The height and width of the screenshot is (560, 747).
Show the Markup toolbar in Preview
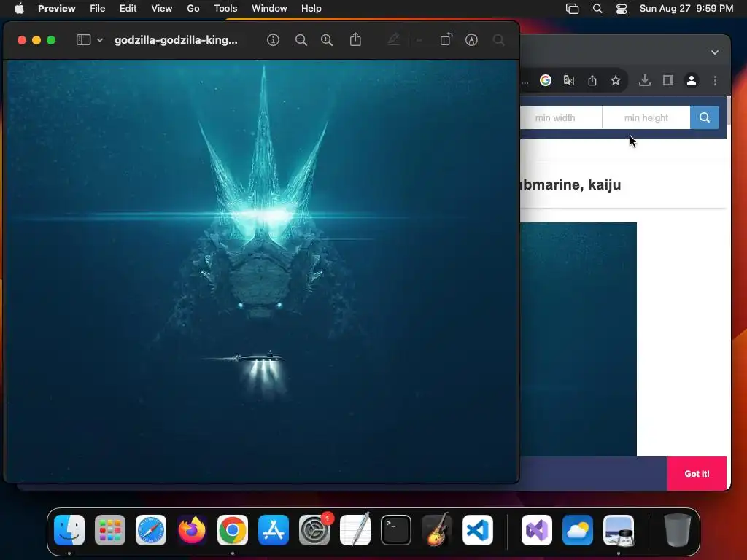pyautogui.click(x=471, y=40)
